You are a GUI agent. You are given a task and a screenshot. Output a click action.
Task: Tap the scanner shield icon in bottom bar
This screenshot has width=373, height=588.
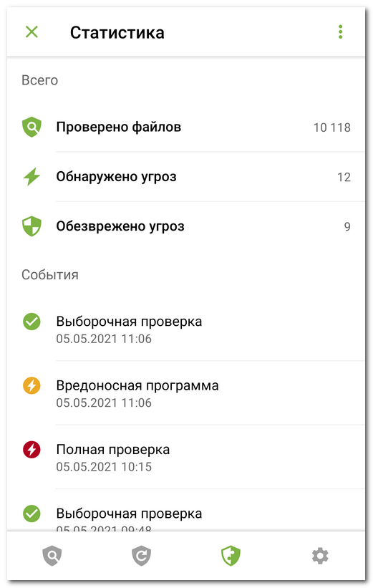[52, 556]
